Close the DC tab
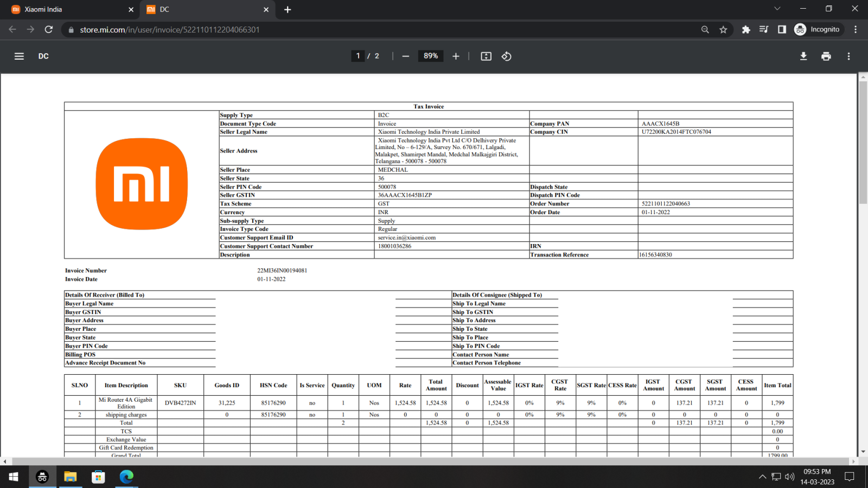 [266, 10]
